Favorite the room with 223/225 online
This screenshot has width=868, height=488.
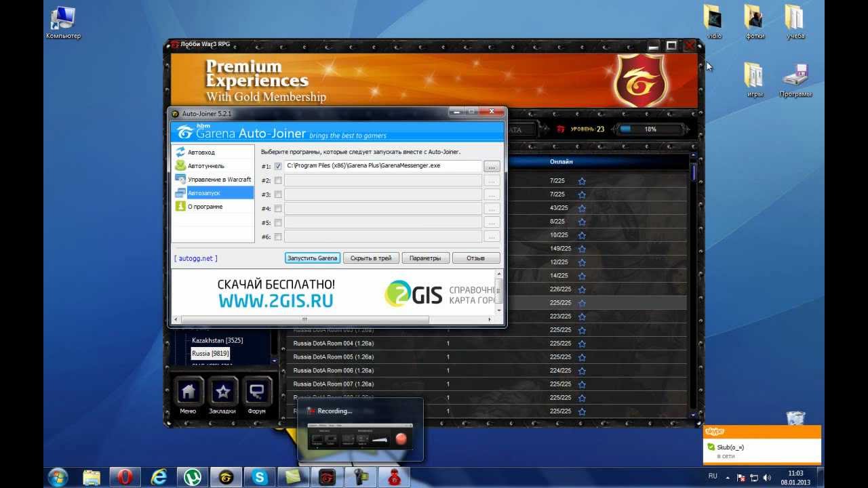[x=582, y=317]
